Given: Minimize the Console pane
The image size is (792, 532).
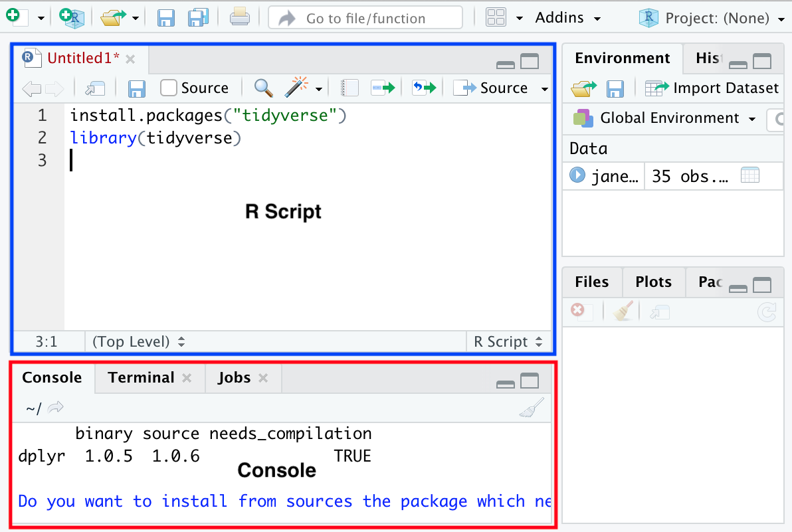Looking at the screenshot, I should pos(506,384).
